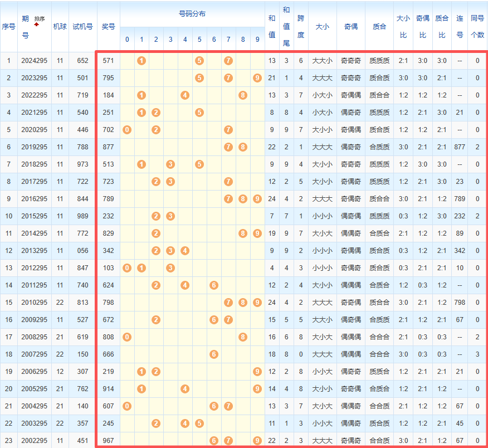Click prize number 877 in row 6
The image size is (488, 448).
click(108, 147)
